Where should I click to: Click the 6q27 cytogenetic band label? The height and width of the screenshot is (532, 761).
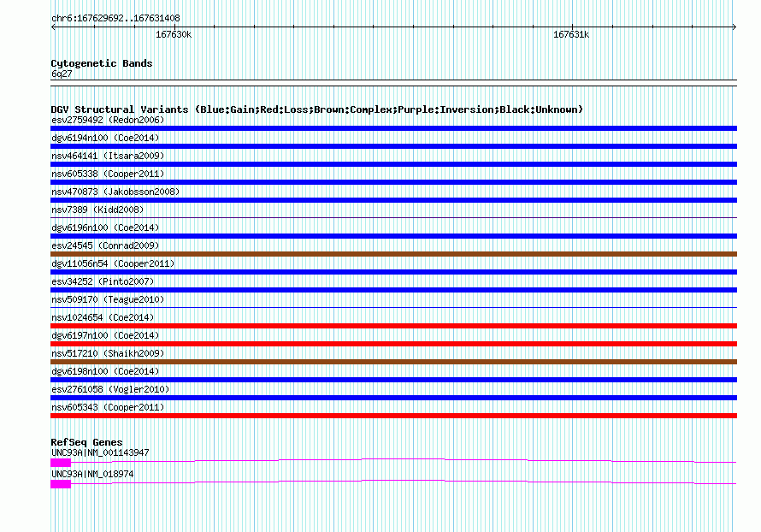[62, 74]
